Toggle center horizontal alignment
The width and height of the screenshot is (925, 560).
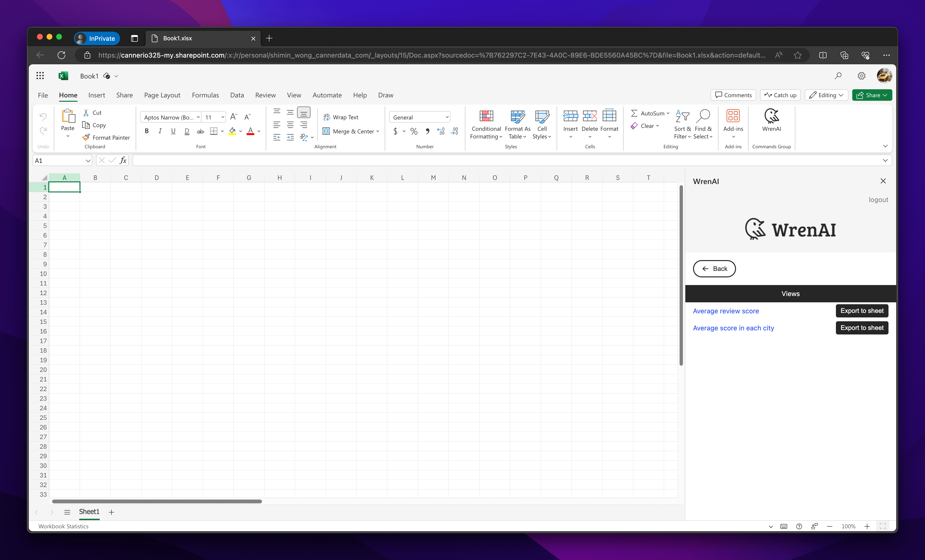(x=290, y=125)
